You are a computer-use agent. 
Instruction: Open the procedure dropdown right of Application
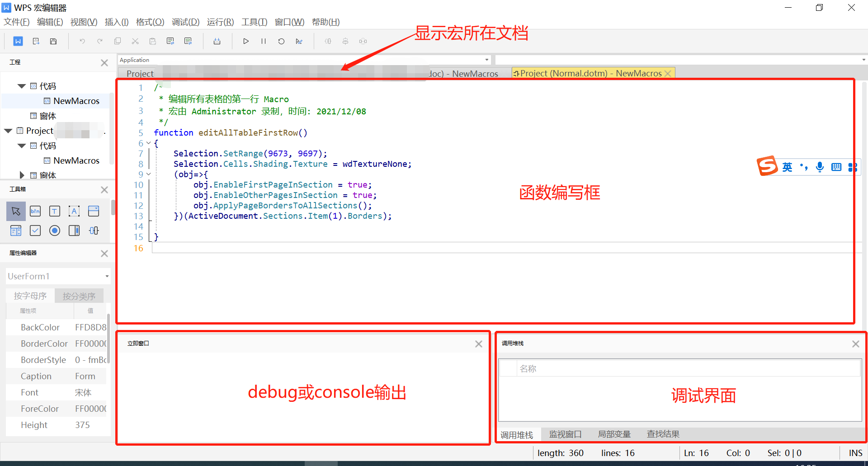[863, 60]
